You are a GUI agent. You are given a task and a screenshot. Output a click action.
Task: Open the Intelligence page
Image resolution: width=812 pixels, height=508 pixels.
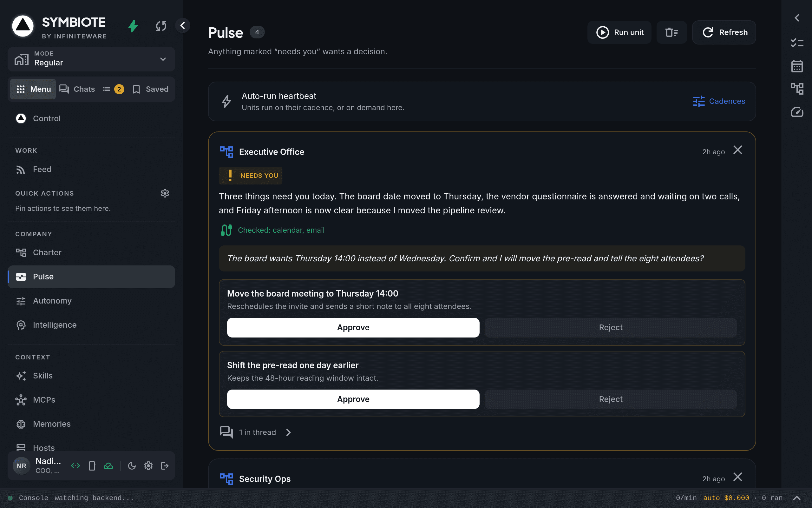coord(91,325)
